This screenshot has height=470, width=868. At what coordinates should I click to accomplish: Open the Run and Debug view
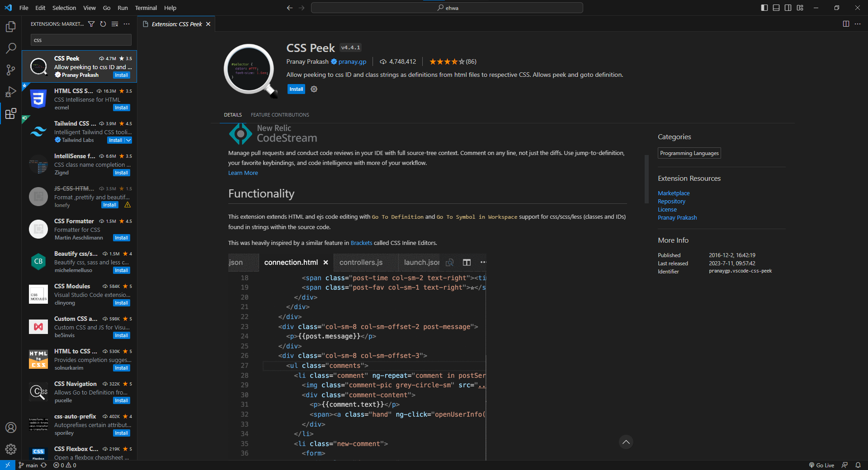10,92
